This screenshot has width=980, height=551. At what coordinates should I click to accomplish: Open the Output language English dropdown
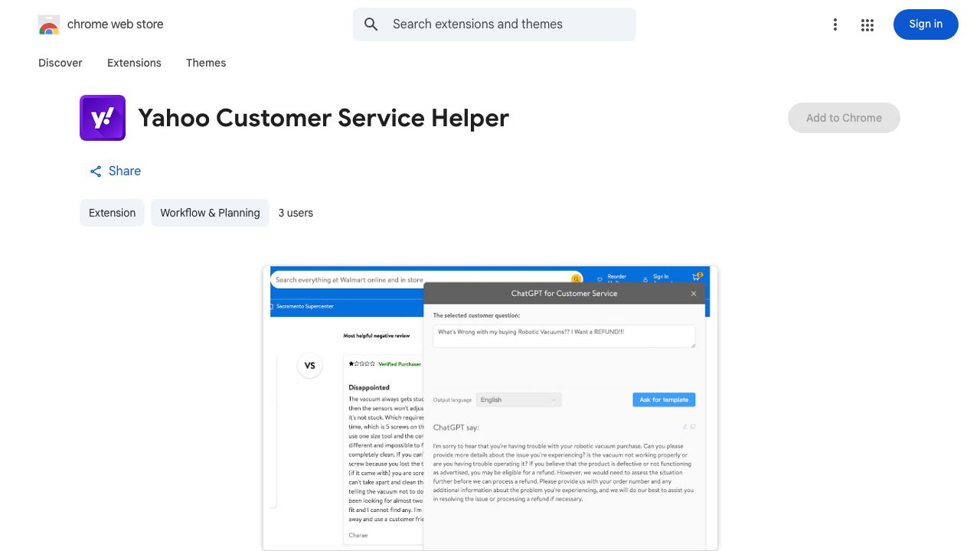coord(518,399)
